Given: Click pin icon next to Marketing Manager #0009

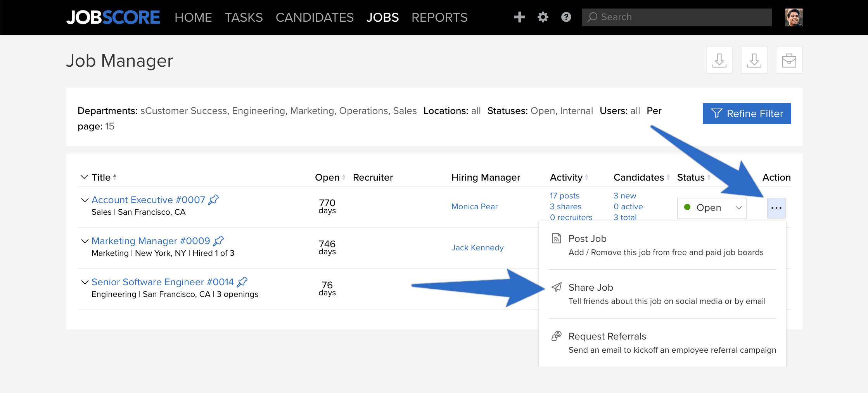Looking at the screenshot, I should coord(218,241).
